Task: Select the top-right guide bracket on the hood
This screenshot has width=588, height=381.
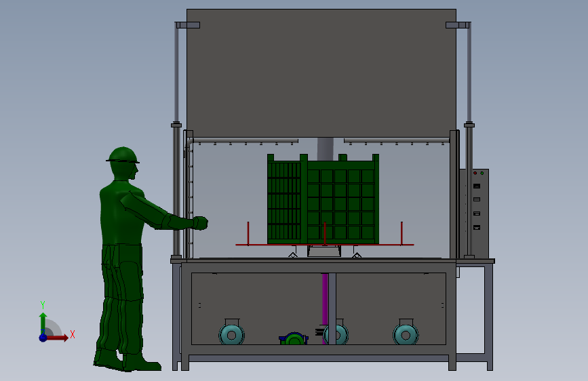Action: pyautogui.click(x=458, y=25)
